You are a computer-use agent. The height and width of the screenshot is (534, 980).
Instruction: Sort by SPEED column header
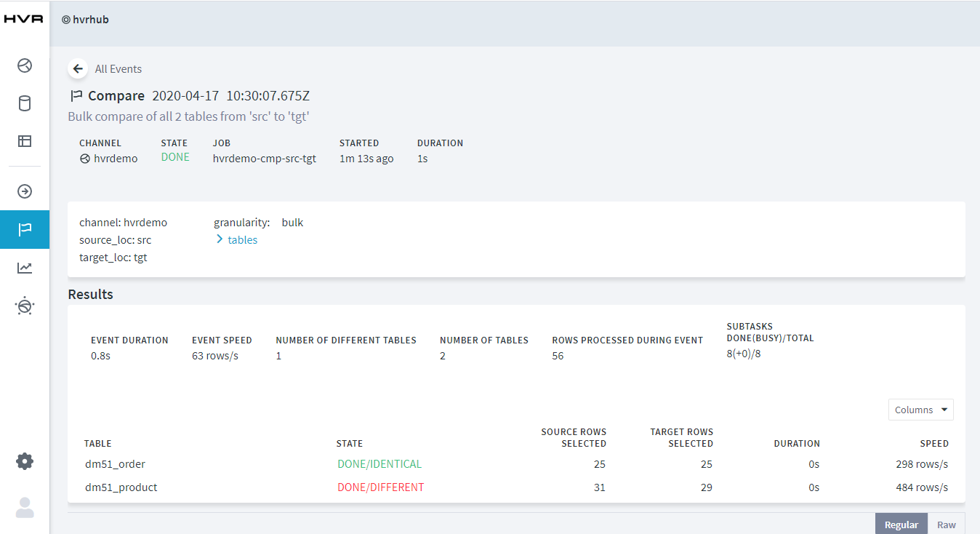click(934, 443)
